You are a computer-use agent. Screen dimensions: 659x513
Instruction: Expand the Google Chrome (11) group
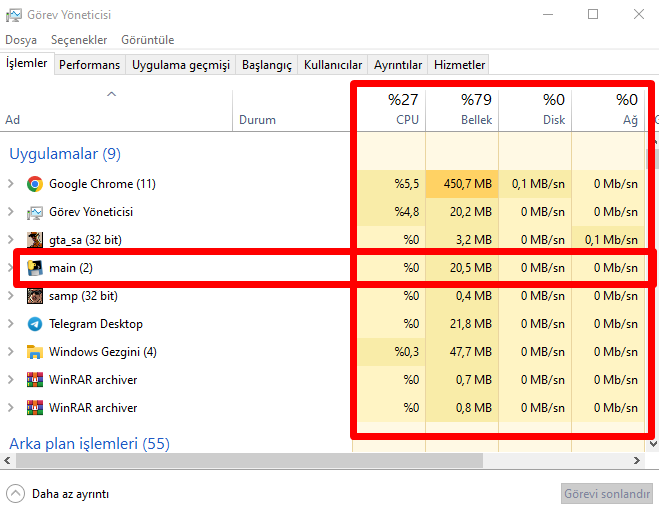coord(11,184)
